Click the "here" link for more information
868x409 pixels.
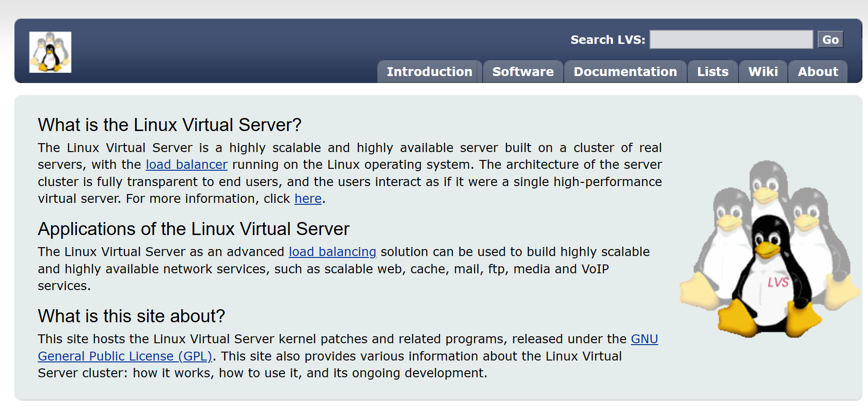click(x=308, y=199)
